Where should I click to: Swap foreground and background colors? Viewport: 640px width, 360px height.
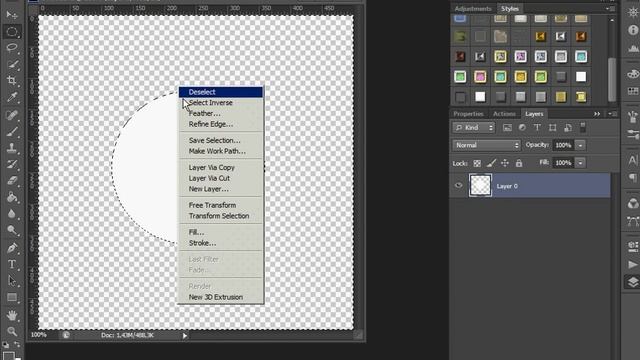click(x=17, y=345)
